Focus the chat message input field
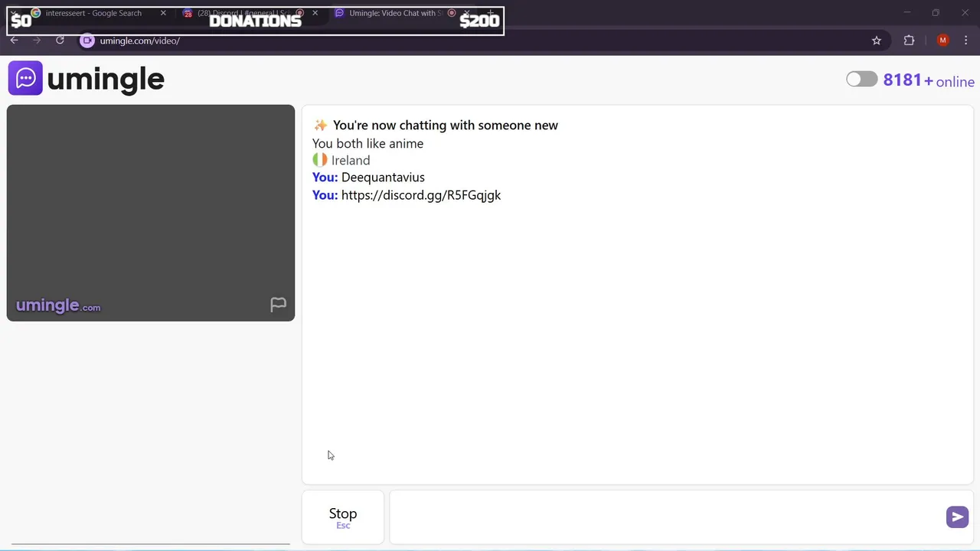Image resolution: width=980 pixels, height=551 pixels. [x=668, y=517]
